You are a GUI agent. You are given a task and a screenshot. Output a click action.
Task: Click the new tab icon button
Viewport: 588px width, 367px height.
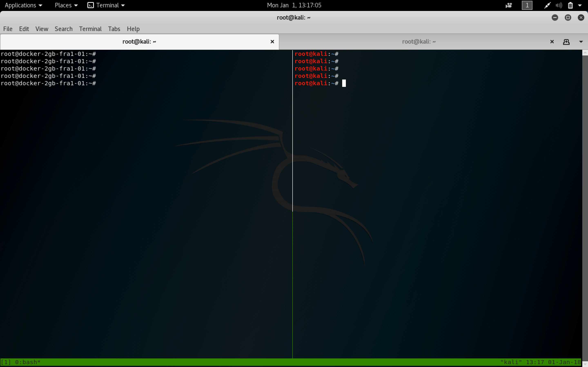(x=566, y=42)
